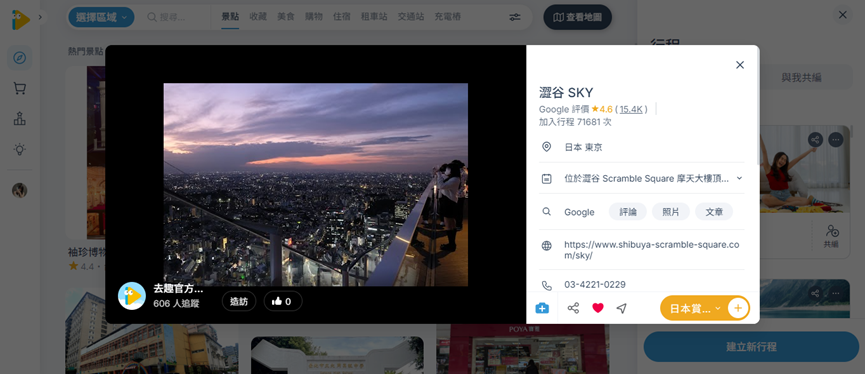
Task: Click the 日本 東京 location text
Action: point(583,147)
